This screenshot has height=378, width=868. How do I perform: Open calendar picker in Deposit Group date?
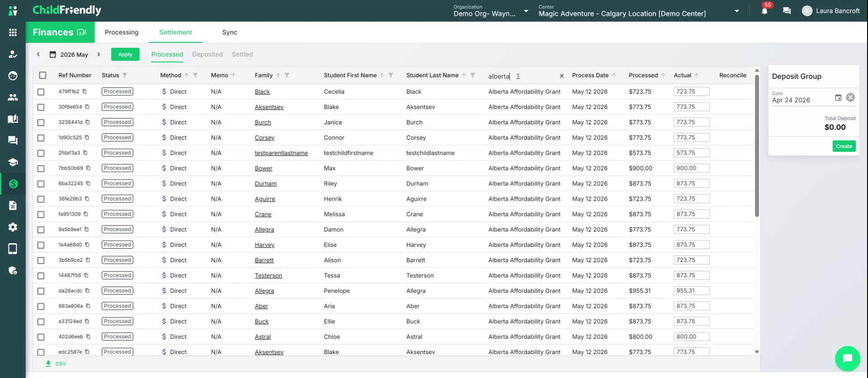[838, 98]
